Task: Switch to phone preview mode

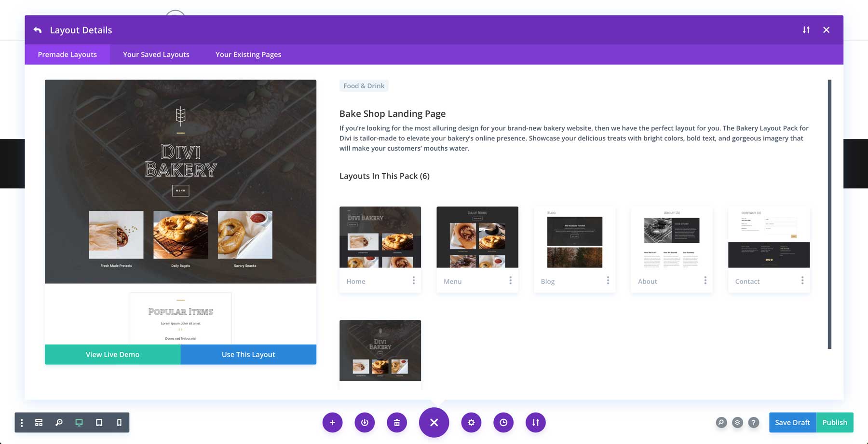Action: (119, 422)
